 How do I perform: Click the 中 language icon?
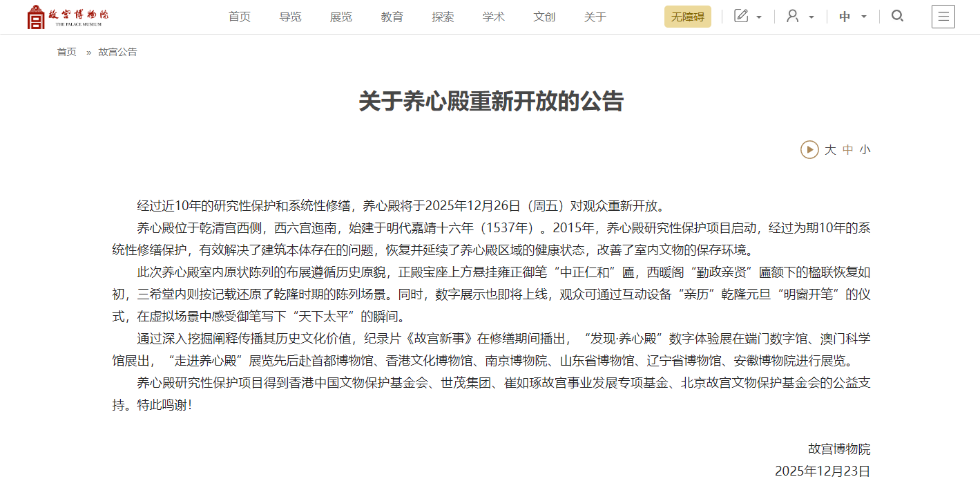tap(845, 17)
